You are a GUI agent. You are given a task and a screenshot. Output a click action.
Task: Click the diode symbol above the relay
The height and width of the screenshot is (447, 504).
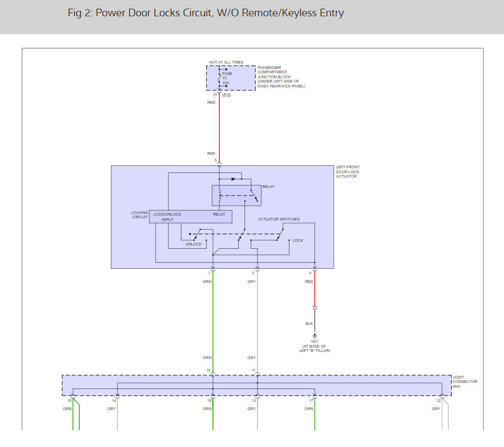[x=233, y=179]
